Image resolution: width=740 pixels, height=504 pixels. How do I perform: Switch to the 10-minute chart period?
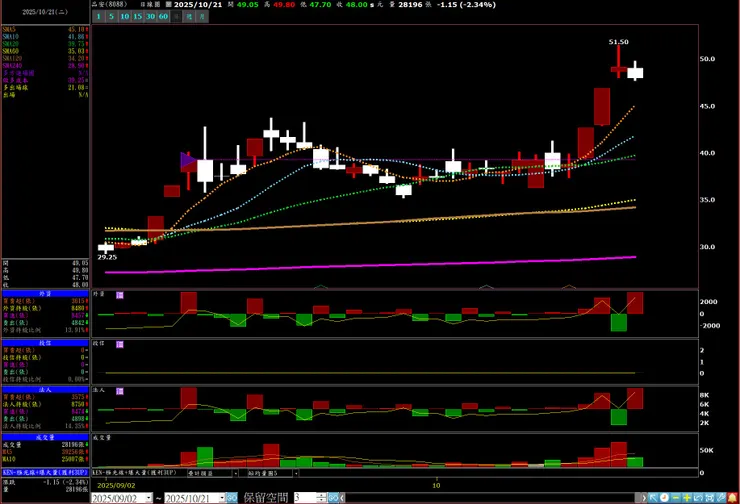point(125,17)
